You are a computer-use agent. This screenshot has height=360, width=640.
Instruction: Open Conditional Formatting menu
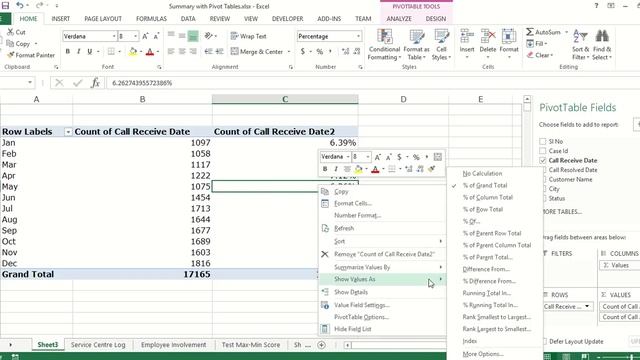384,45
